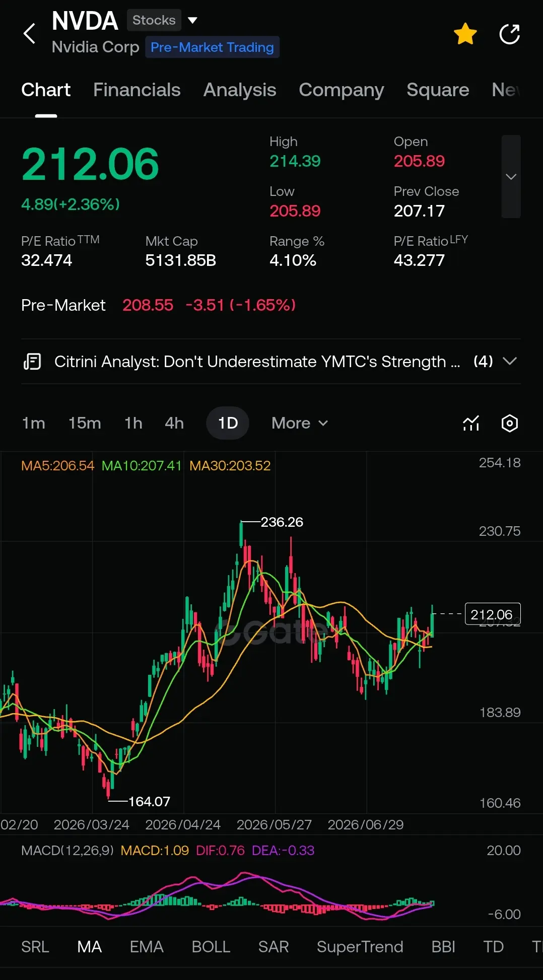Tap the news document icon beside Citrini
The width and height of the screenshot is (543, 980).
[32, 362]
